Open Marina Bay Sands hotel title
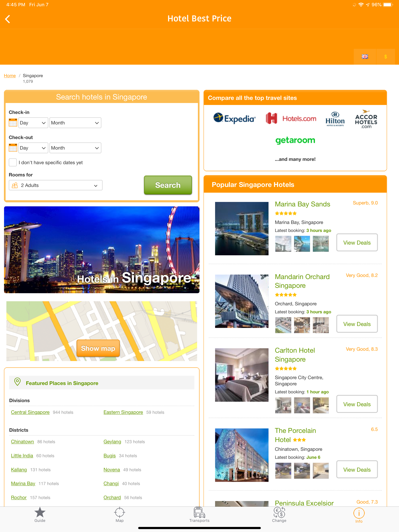The width and height of the screenshot is (399, 532). coord(303,204)
